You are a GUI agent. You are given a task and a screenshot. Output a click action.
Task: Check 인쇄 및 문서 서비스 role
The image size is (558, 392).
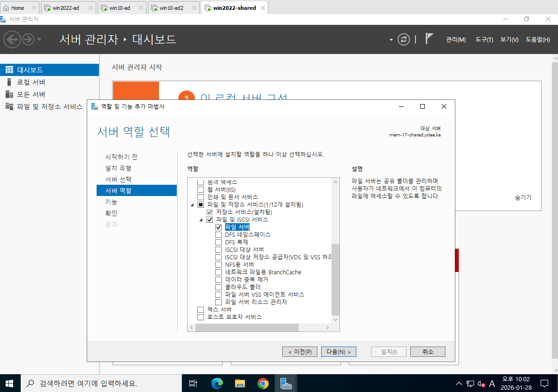[201, 197]
